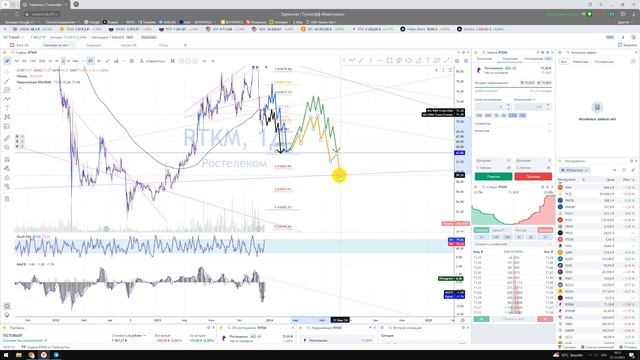Add new workspace tab with plus
Viewport: 640px width, 360px height.
[x=185, y=45]
